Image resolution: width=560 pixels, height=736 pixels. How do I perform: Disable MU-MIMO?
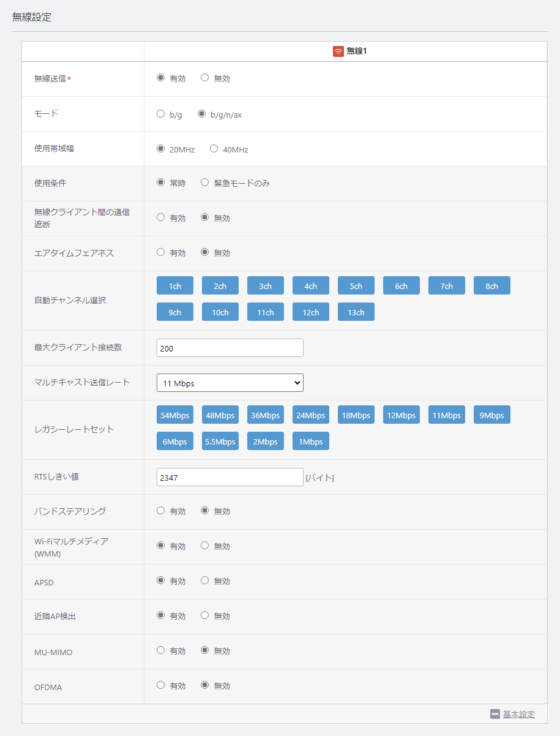click(205, 650)
